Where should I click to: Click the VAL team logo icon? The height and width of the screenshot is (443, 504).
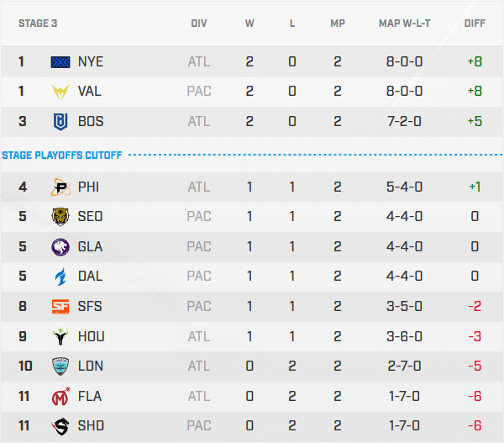click(61, 92)
